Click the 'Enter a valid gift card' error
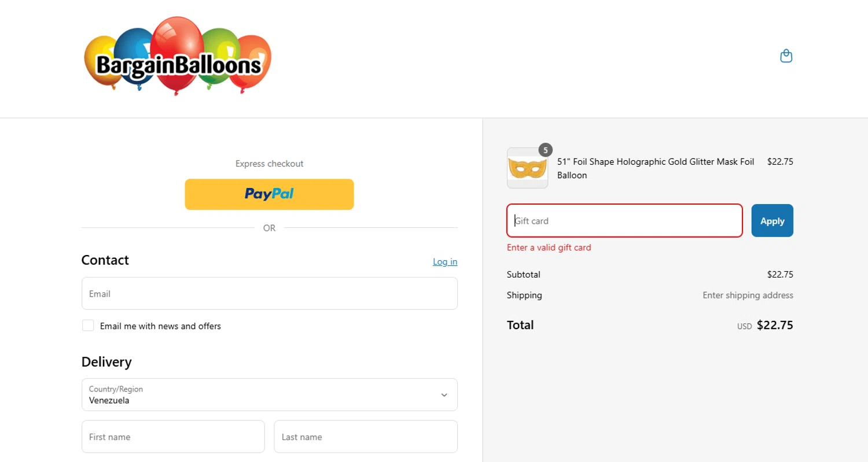868x462 pixels. (549, 247)
